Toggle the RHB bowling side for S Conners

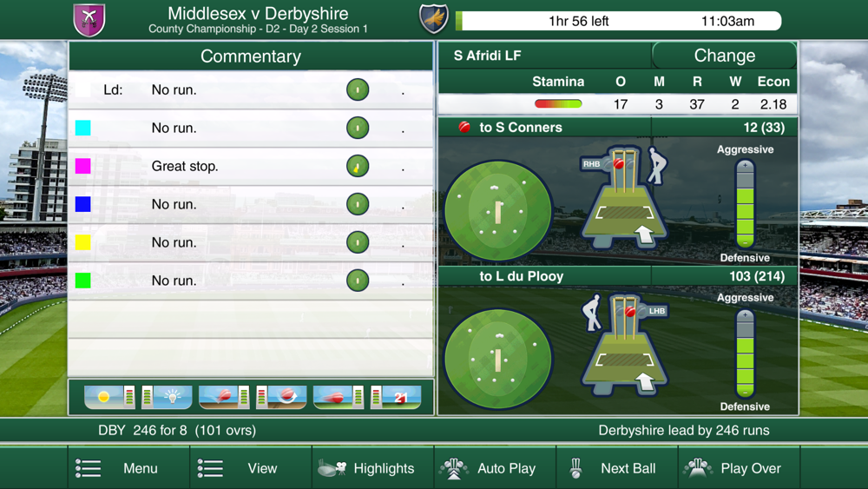pos(592,164)
